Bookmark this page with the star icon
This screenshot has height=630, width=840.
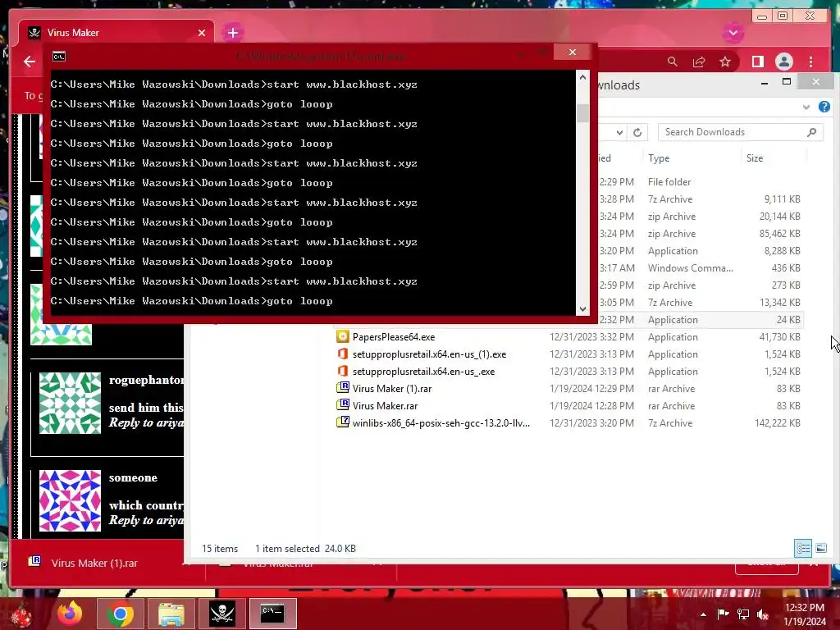tap(725, 62)
